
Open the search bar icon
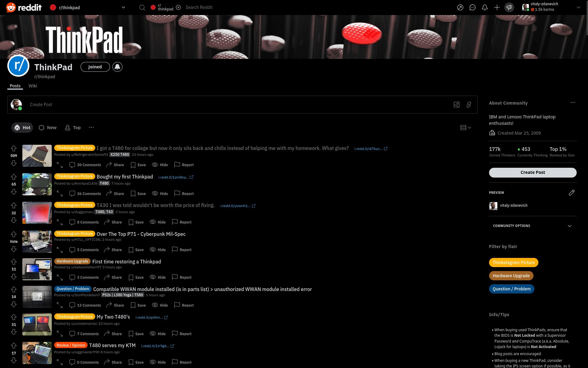(x=142, y=7)
